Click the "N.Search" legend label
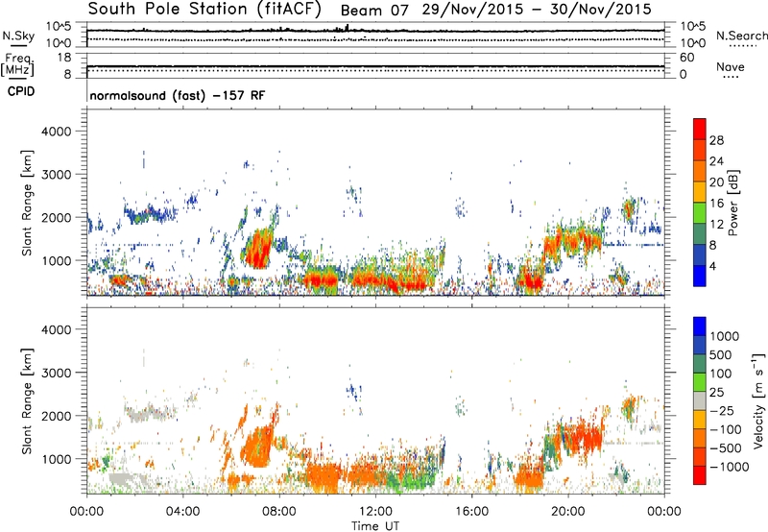 click(x=741, y=36)
